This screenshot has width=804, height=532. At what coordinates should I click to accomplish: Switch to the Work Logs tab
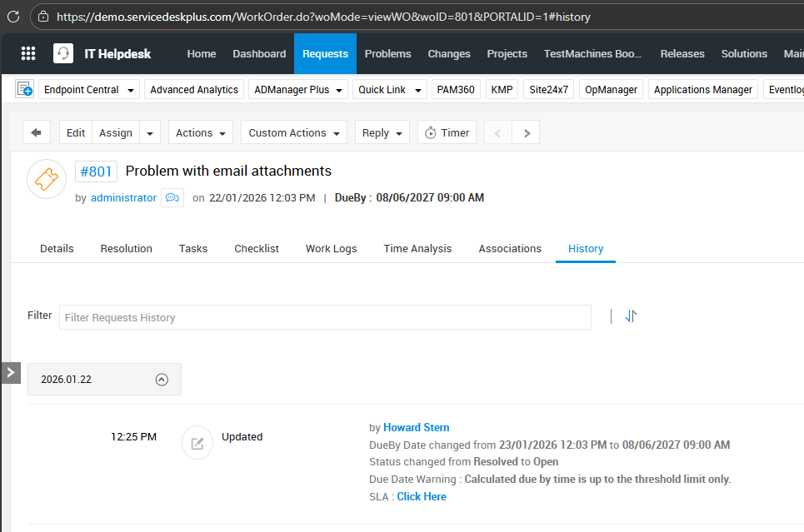click(331, 248)
